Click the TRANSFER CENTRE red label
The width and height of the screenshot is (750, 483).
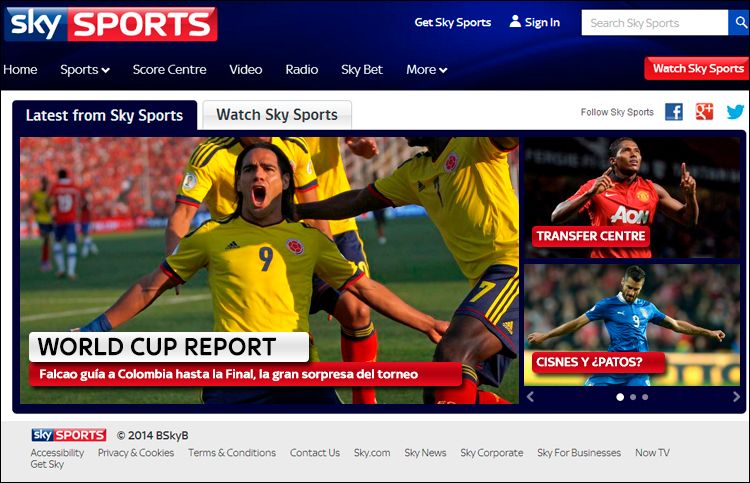pos(591,236)
